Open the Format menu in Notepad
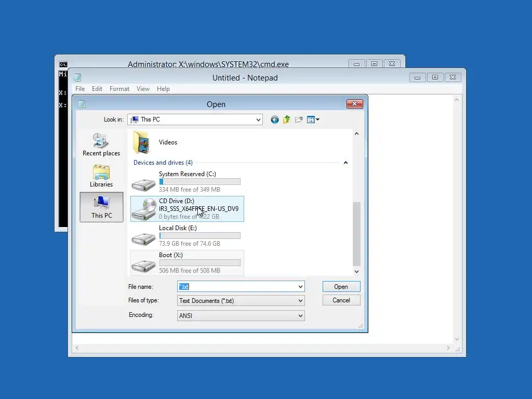532x399 pixels. coord(119,88)
